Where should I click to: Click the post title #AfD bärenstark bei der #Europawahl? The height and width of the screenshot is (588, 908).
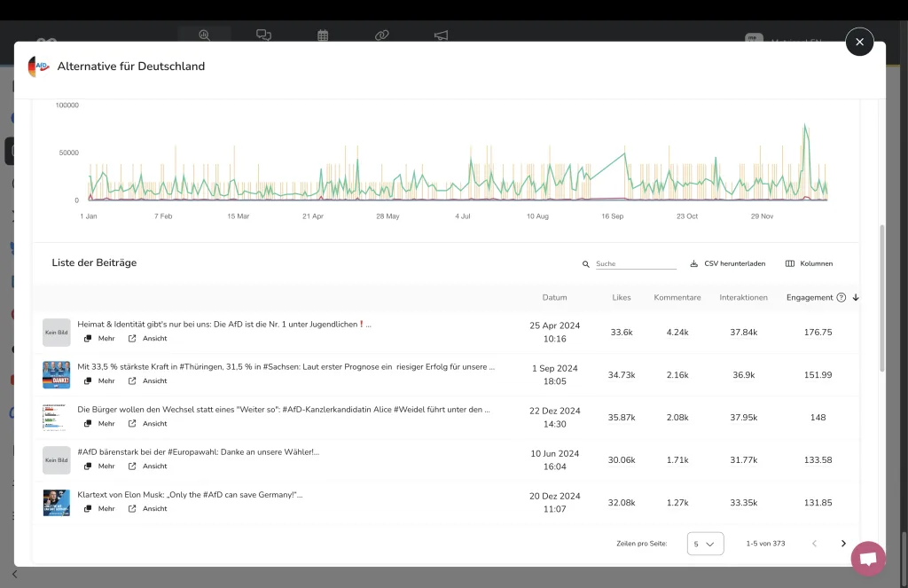[x=198, y=451]
